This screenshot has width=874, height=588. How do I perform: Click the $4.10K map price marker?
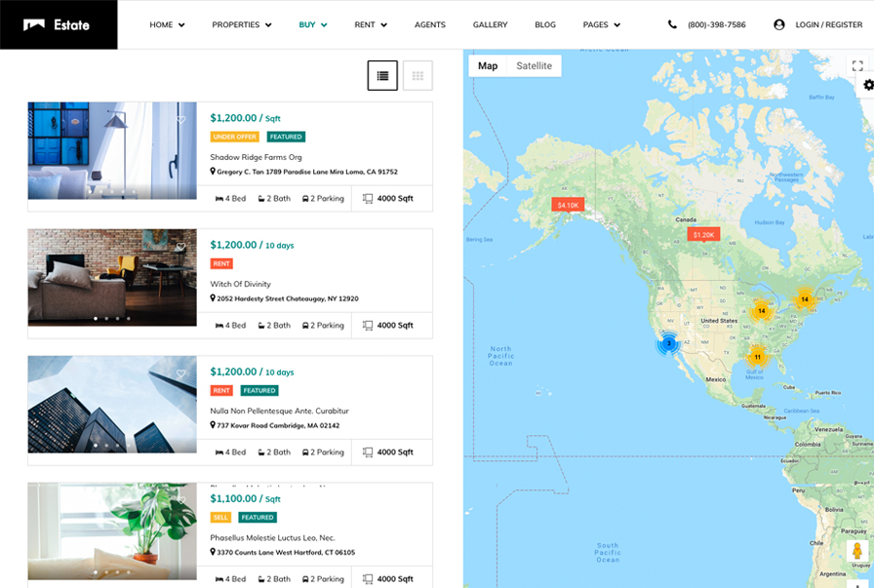568,205
